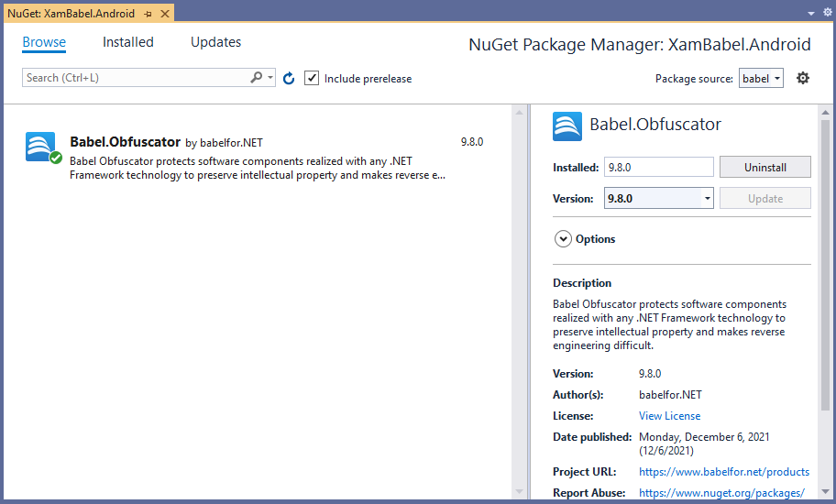
Task: Close the NuGet: XamBabel.Android tab
Action: click(x=165, y=14)
